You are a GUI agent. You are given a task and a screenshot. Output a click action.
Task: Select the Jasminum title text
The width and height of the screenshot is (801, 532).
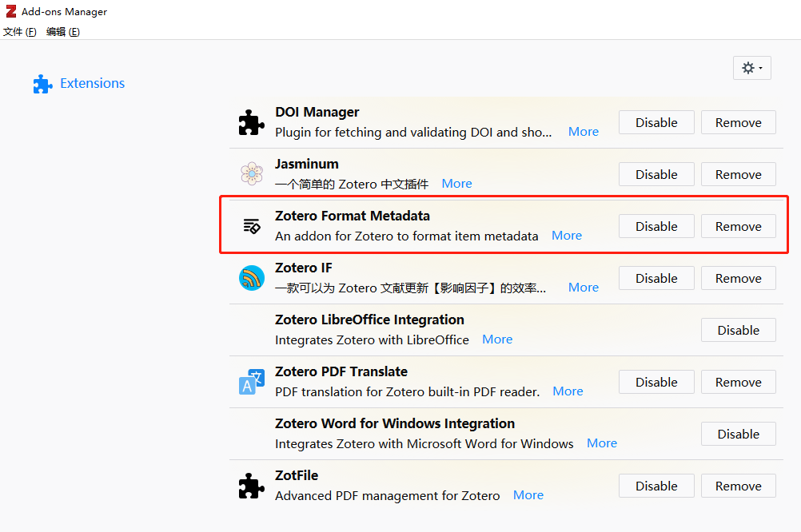306,164
